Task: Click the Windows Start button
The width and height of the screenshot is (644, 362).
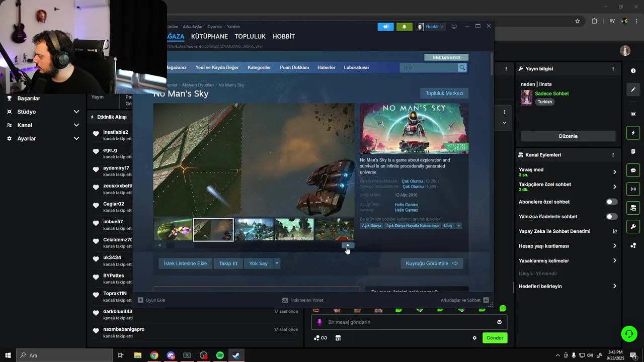Action: coord(8,355)
